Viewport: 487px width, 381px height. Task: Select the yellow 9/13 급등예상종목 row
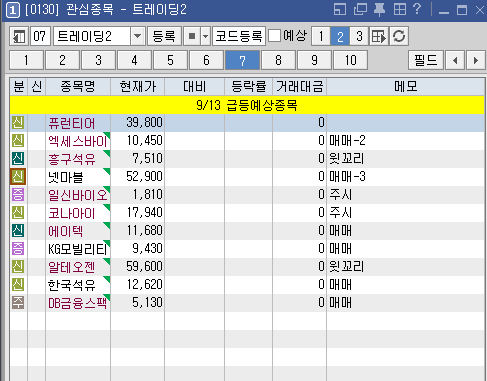tap(247, 105)
